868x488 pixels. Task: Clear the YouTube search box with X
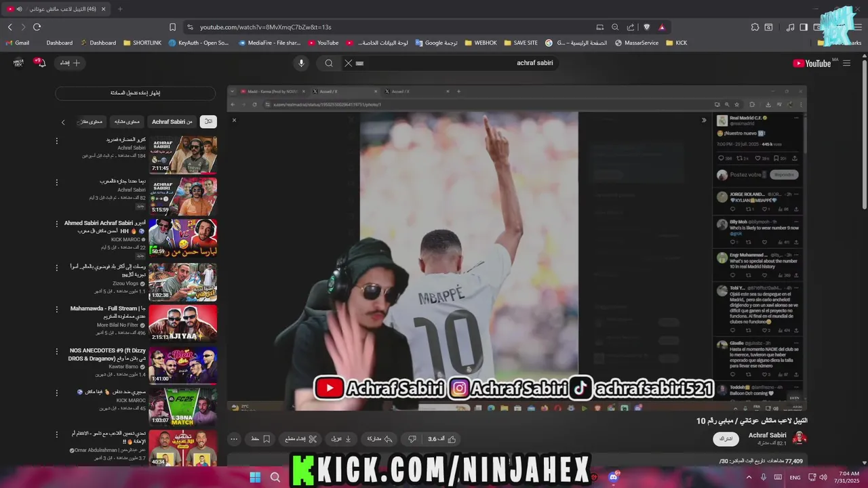[x=348, y=63]
